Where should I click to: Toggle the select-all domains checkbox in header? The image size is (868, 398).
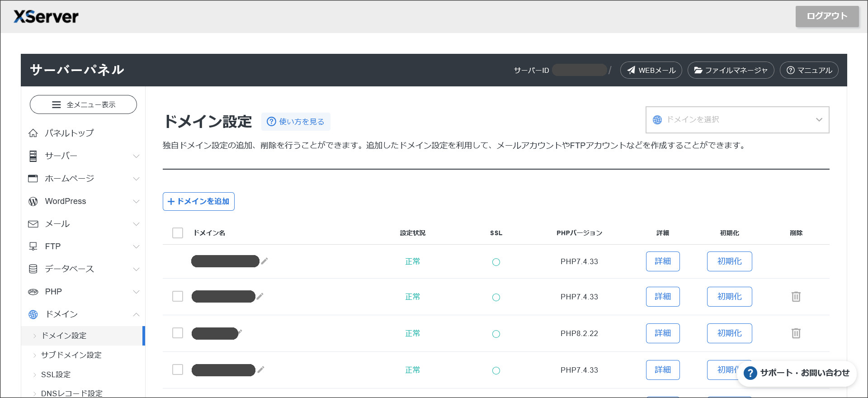(178, 233)
